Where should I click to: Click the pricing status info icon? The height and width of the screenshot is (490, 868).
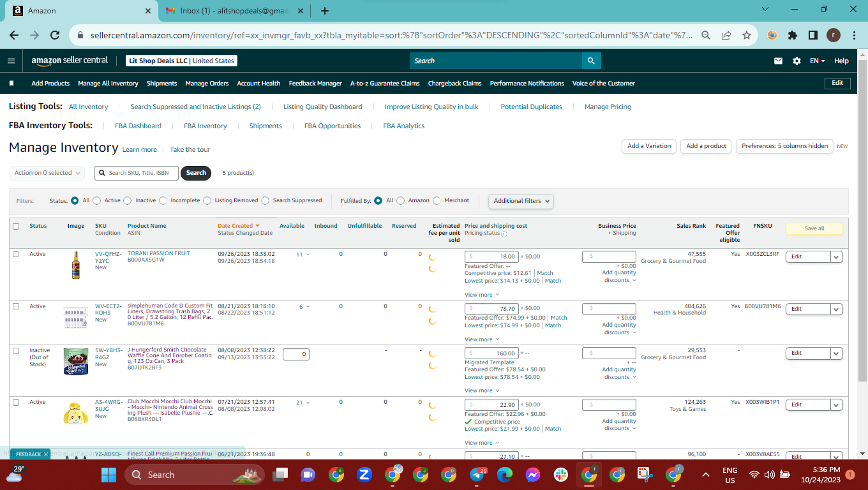click(x=504, y=234)
